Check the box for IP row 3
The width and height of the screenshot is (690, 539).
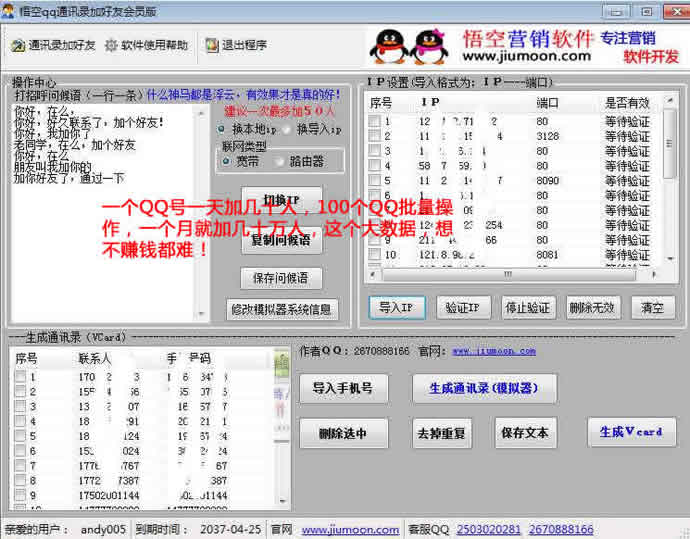click(374, 151)
